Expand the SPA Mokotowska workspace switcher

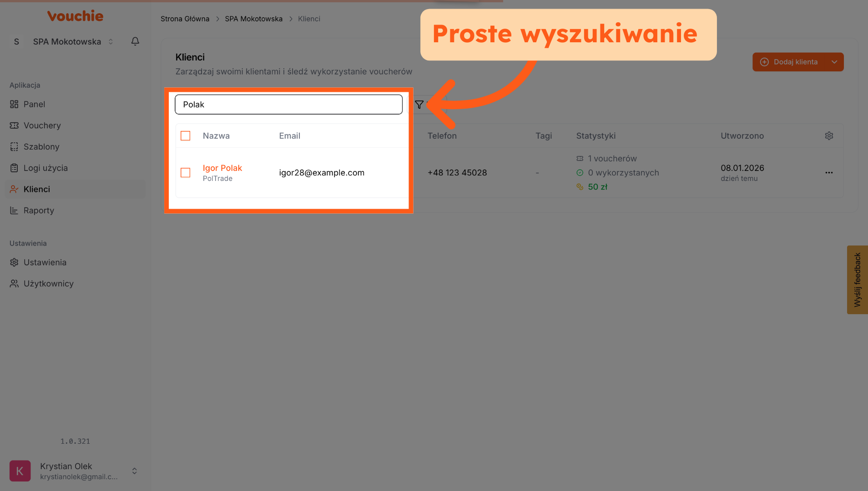[111, 42]
